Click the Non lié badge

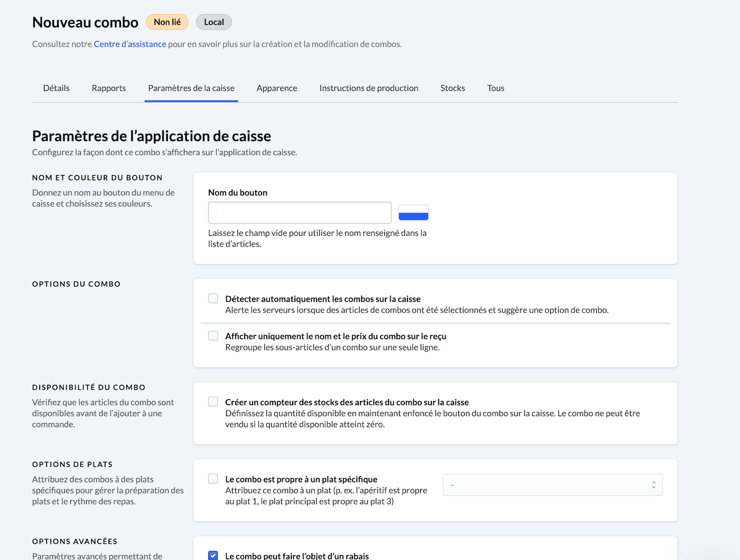(x=167, y=22)
